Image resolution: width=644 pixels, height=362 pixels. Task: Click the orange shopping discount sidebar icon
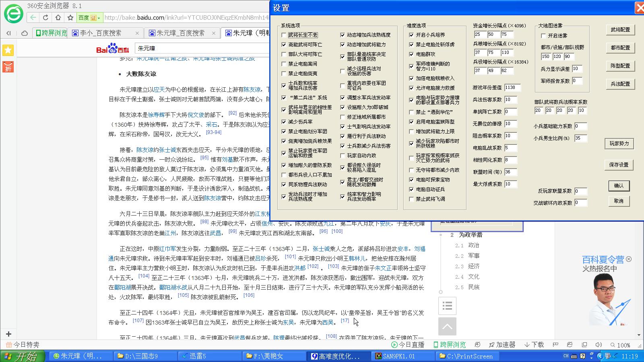[x=8, y=67]
